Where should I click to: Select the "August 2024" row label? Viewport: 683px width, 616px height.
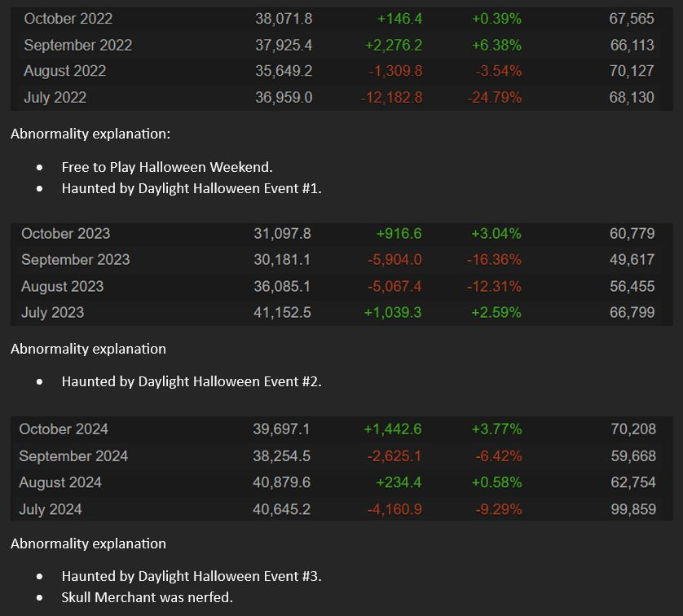[60, 483]
